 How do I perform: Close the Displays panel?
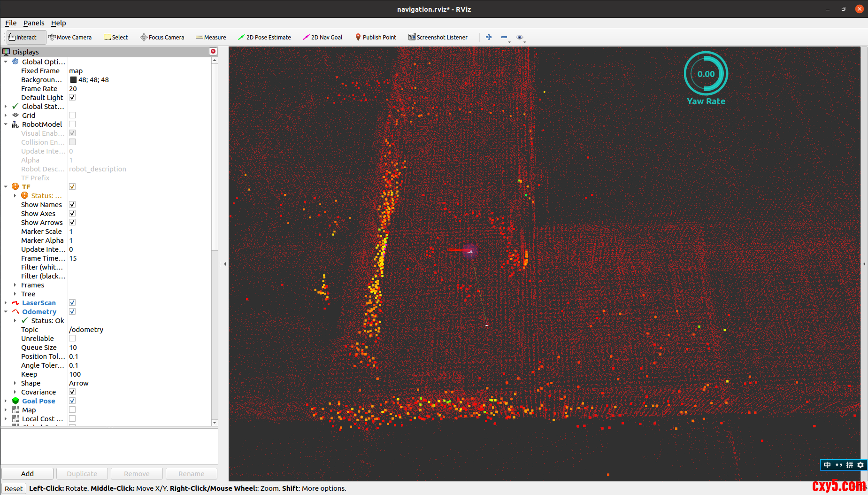[x=213, y=52]
